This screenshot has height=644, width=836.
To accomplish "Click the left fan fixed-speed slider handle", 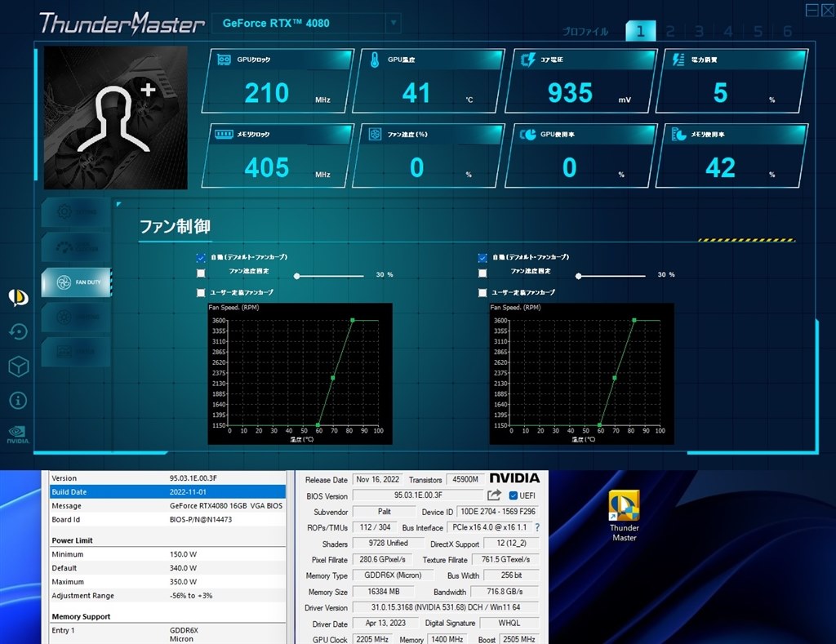I will pyautogui.click(x=297, y=276).
